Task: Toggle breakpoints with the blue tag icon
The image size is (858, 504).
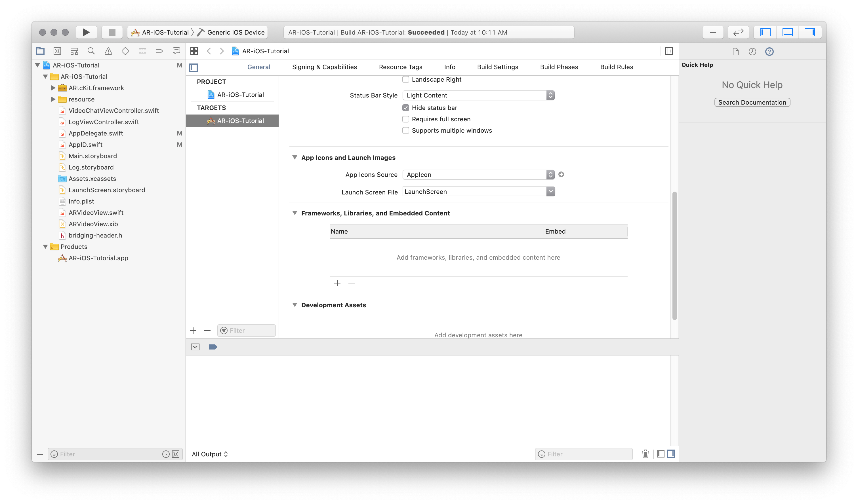Action: click(x=213, y=347)
